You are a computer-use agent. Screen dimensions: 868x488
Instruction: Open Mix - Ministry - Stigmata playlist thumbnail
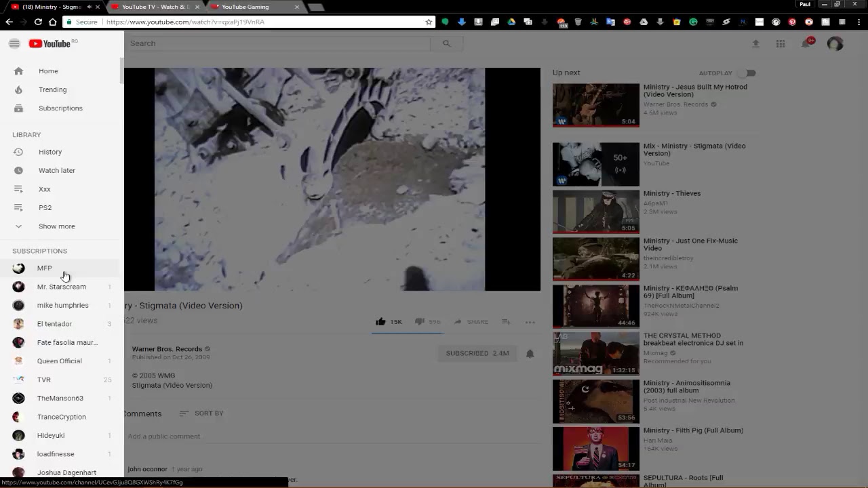[596, 164]
